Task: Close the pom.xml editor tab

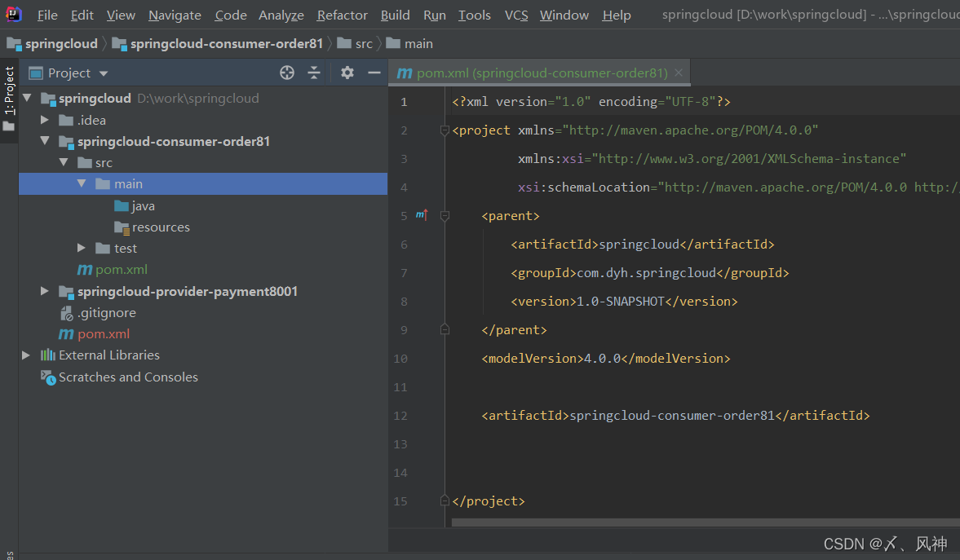Action: click(679, 73)
